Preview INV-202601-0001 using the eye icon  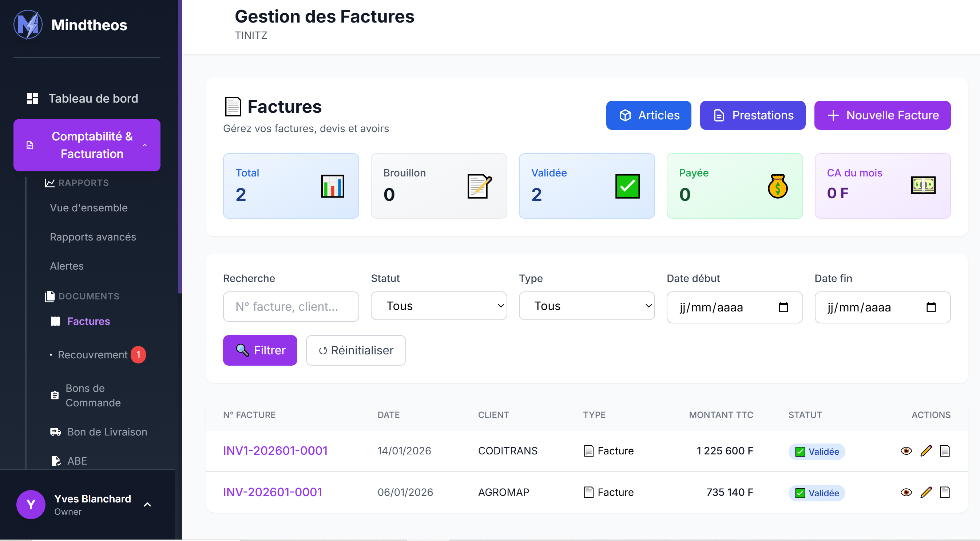click(906, 492)
